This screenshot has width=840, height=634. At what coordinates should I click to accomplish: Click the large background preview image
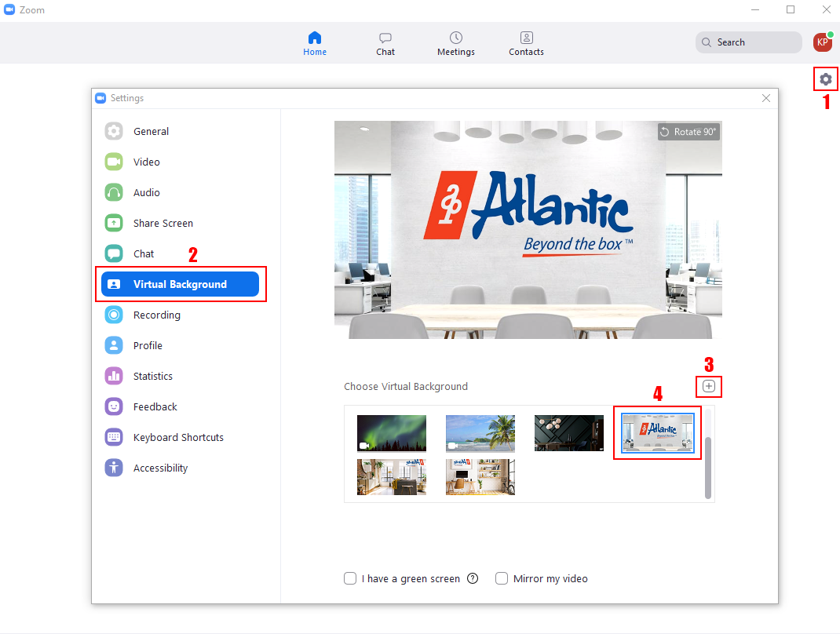(528, 230)
